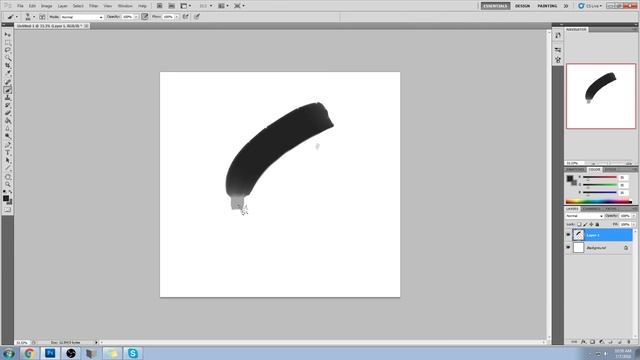Viewport: 640px width, 360px height.
Task: Switch to the Channels tab
Action: [x=591, y=209]
